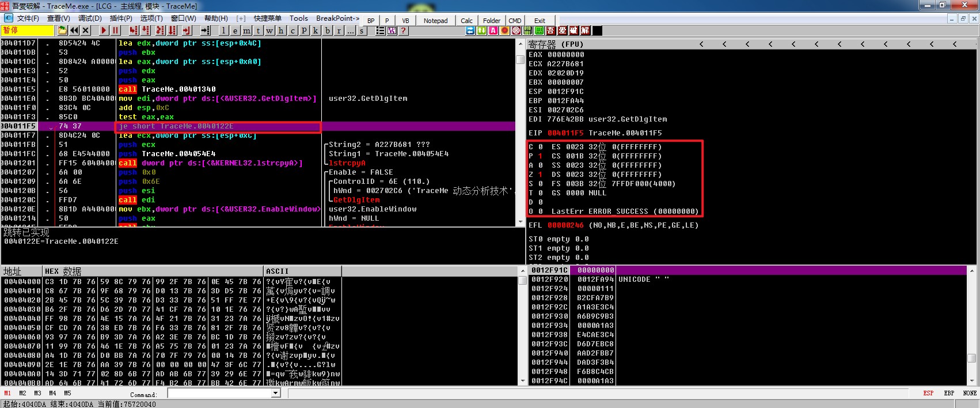
Task: Show patches with the 'P' icon
Action: click(x=304, y=31)
